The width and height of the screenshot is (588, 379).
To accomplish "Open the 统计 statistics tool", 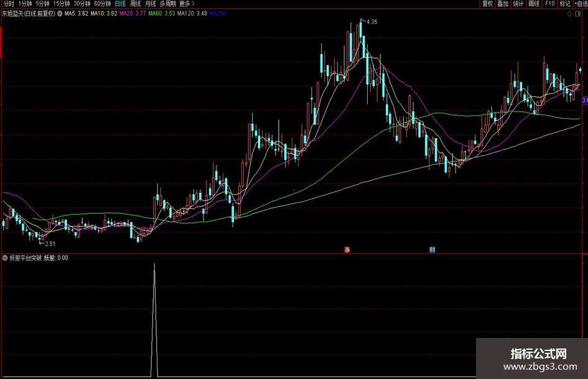I will (518, 4).
